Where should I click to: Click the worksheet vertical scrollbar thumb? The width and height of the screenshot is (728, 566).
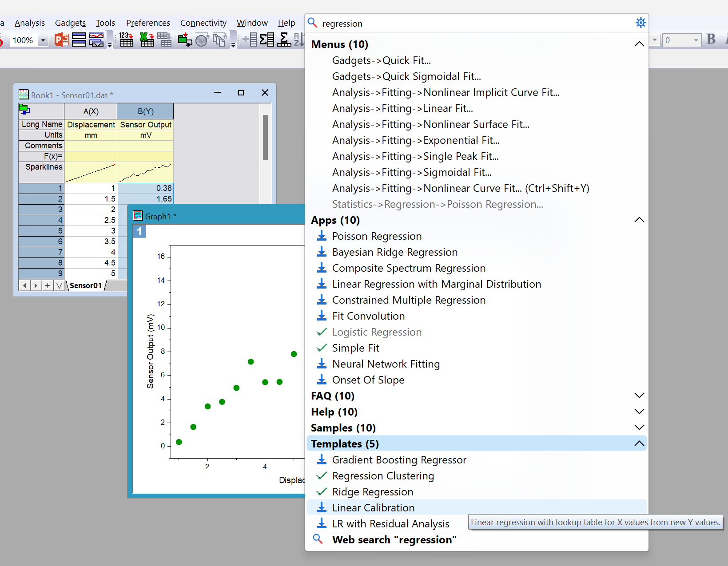pyautogui.click(x=265, y=138)
